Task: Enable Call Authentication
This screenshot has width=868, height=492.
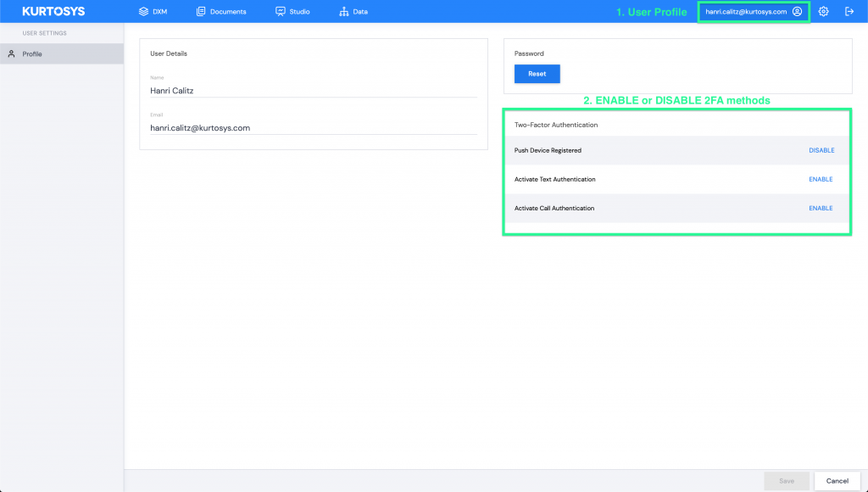Action: (821, 208)
